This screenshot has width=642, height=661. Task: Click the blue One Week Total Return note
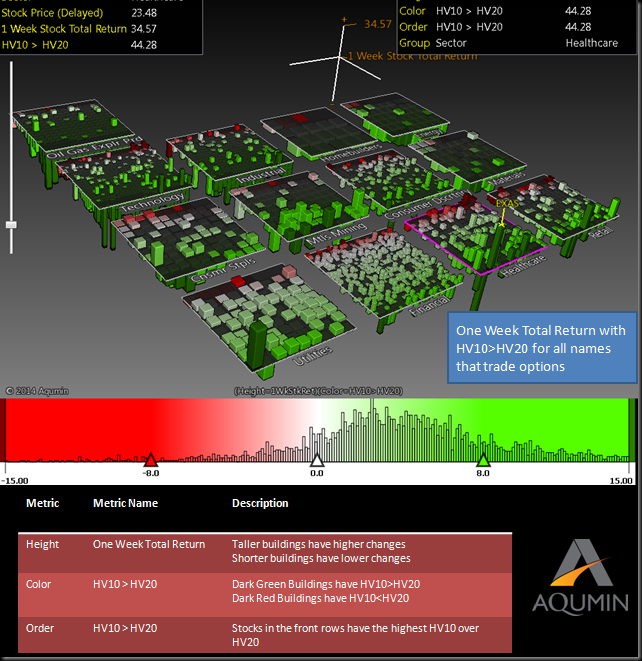point(542,348)
